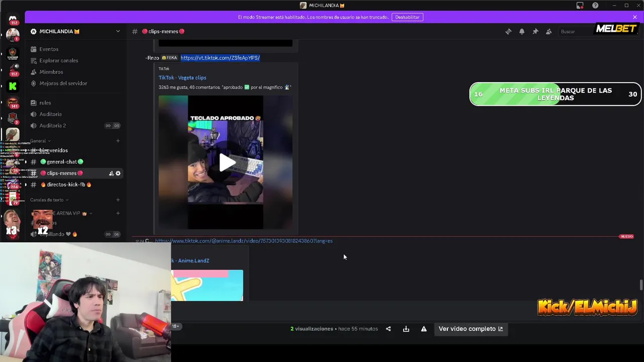Image resolution: width=644 pixels, height=362 pixels.
Task: Open the Help question mark icon
Action: (x=595, y=6)
